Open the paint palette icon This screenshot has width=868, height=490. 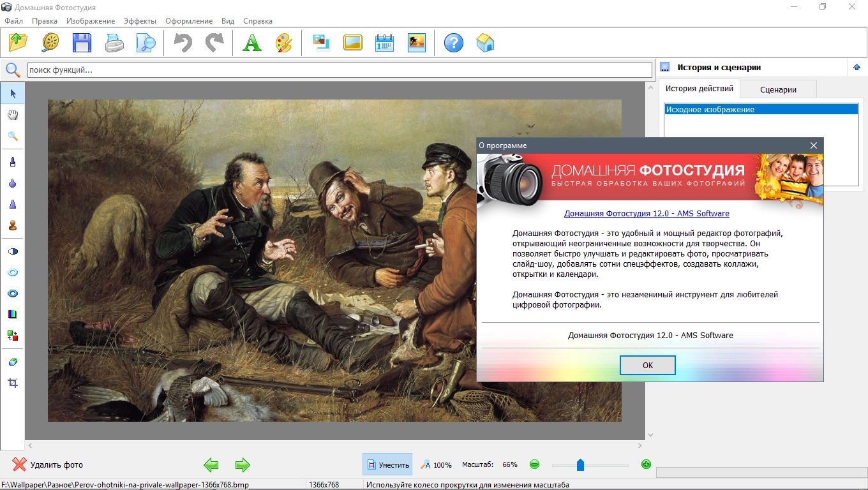[284, 43]
